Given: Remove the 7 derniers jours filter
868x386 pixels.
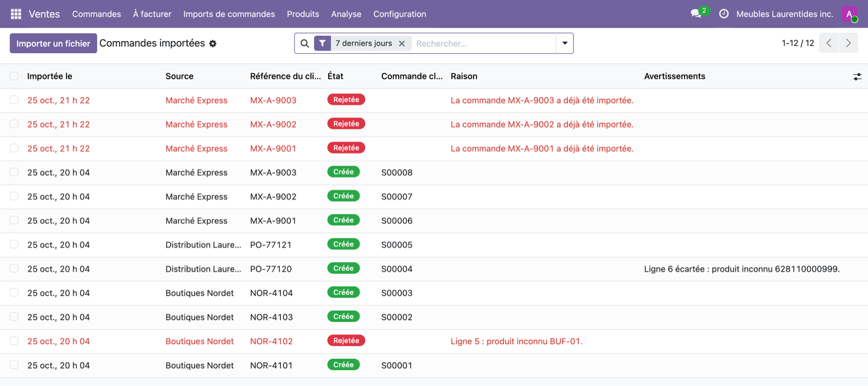Looking at the screenshot, I should [402, 43].
